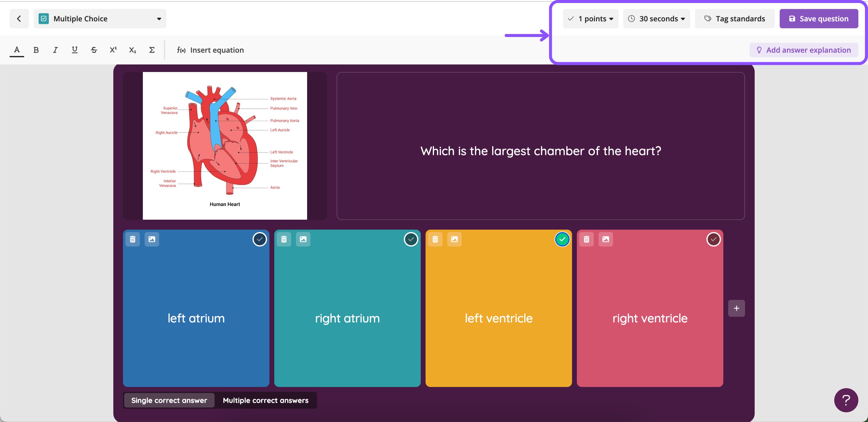
Task: Toggle strikethrough text formatting
Action: (x=94, y=50)
